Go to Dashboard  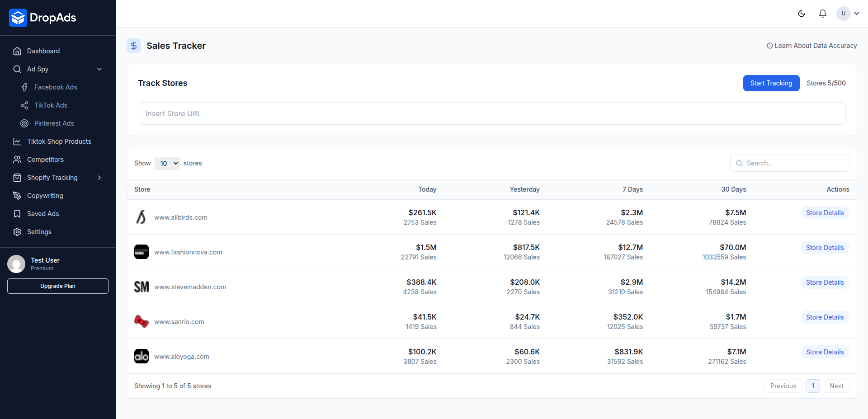(43, 51)
